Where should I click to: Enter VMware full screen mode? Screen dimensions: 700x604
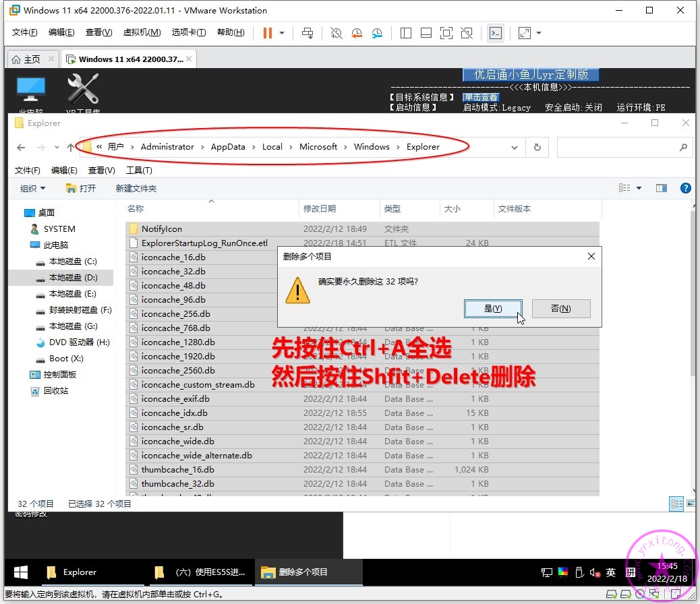point(446,33)
